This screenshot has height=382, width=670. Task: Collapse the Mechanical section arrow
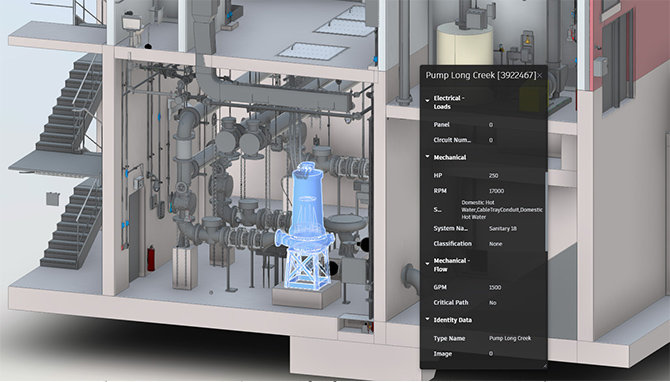tap(427, 157)
